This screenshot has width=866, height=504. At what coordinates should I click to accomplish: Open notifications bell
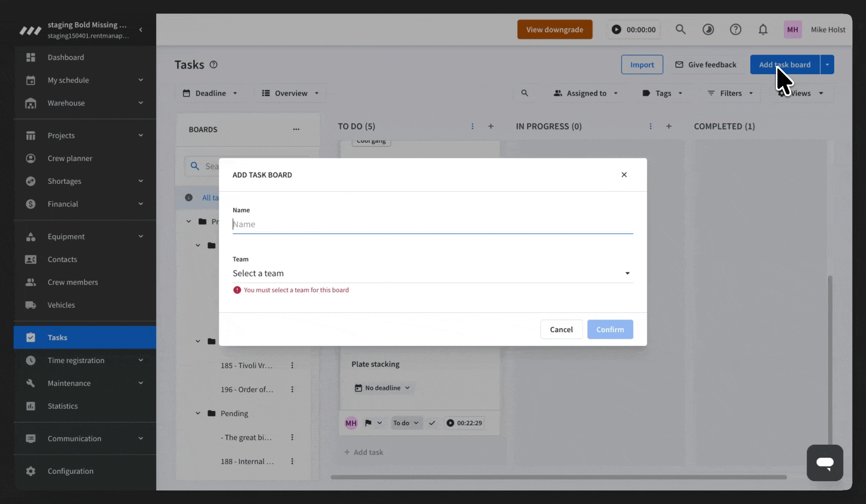763,29
